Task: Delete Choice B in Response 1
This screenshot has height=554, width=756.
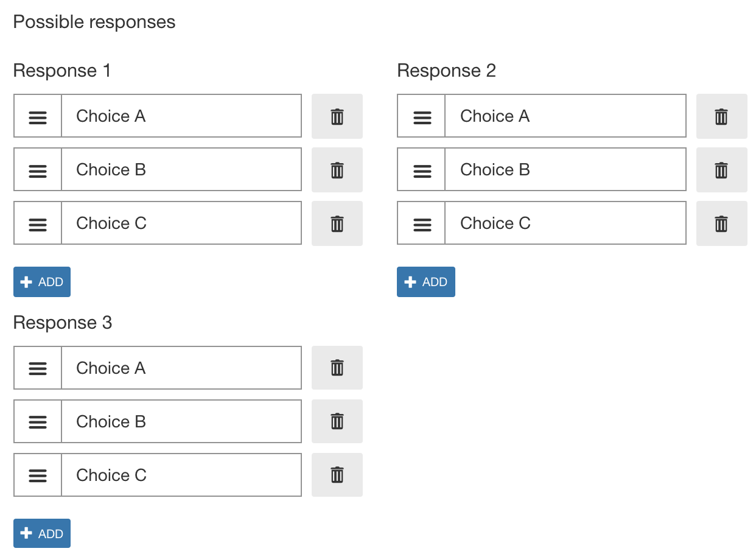Action: pos(337,169)
